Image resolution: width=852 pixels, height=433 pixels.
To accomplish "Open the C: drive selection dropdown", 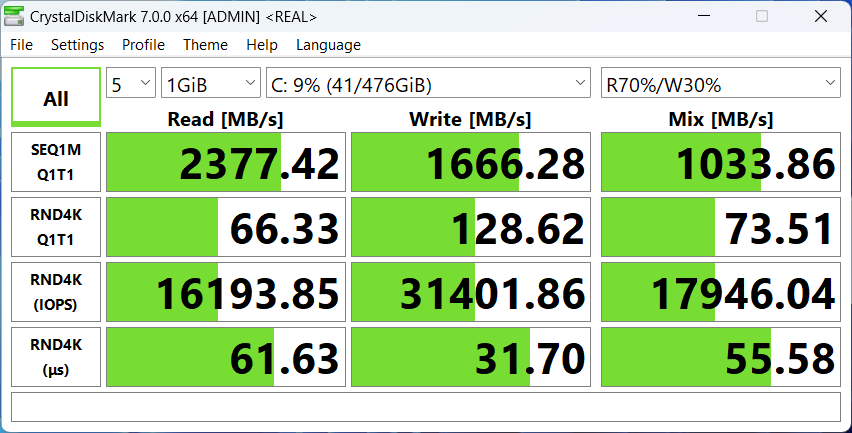I will [x=428, y=83].
